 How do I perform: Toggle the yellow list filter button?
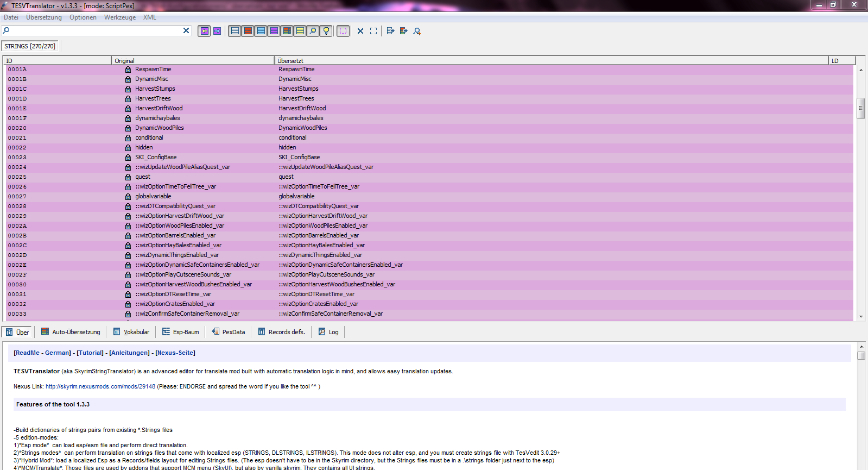(x=300, y=31)
